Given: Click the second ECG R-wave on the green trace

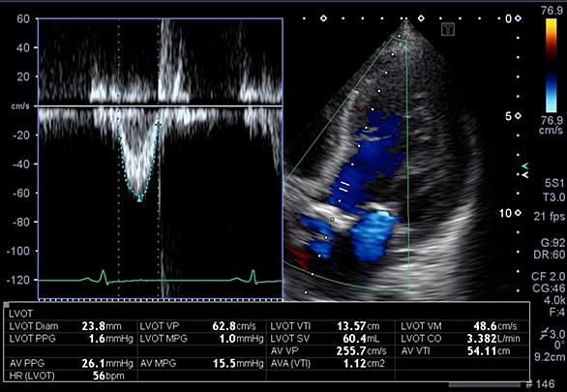Looking at the screenshot, I should point(253,276).
